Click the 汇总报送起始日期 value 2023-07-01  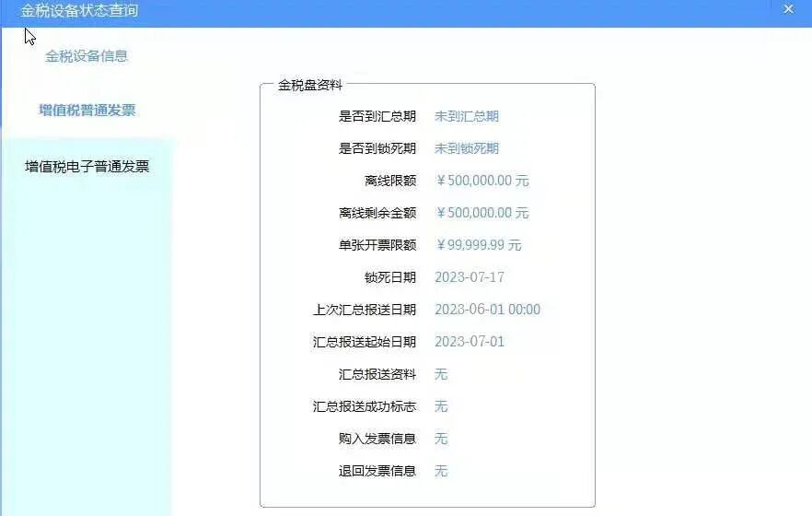pyautogui.click(x=470, y=342)
